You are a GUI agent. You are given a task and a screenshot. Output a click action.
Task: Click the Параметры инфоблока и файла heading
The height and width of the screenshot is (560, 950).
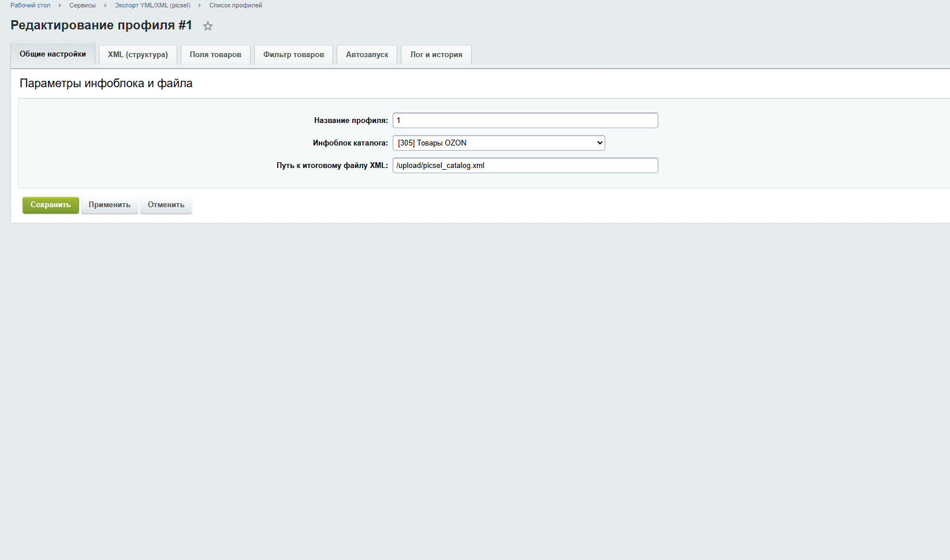tap(106, 83)
